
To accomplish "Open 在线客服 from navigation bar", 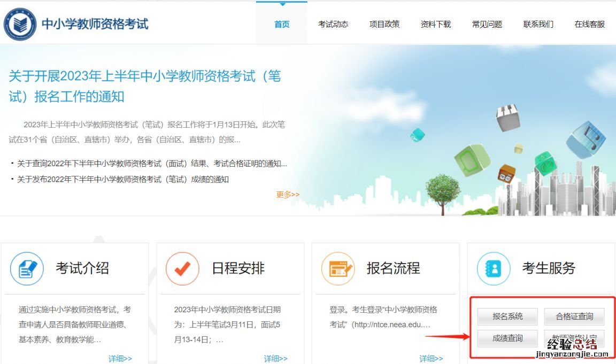I will tap(590, 24).
